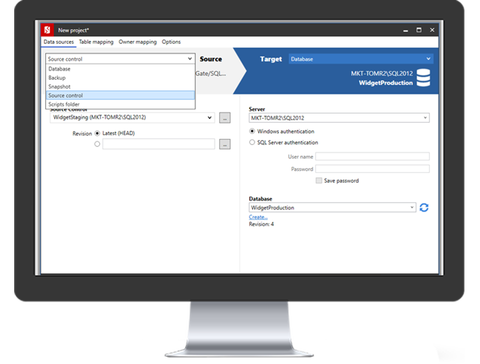Tick the Save password checkbox
The image size is (480, 364).
click(x=319, y=180)
